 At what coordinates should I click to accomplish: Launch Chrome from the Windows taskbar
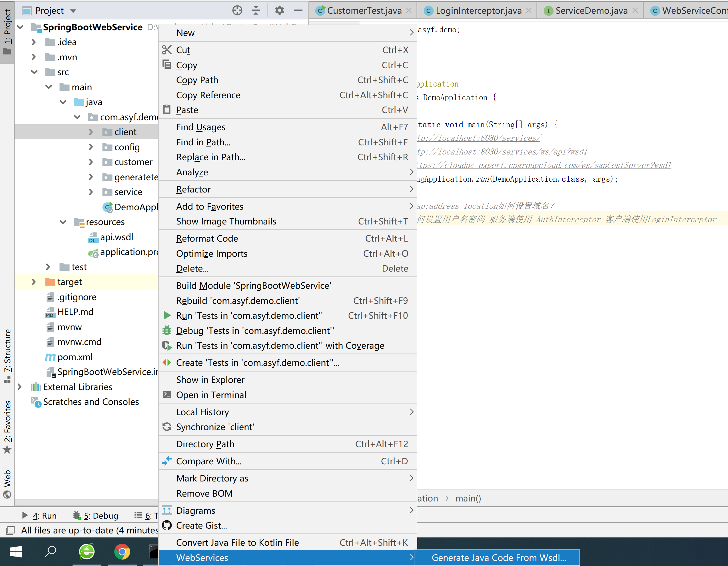[x=122, y=552]
